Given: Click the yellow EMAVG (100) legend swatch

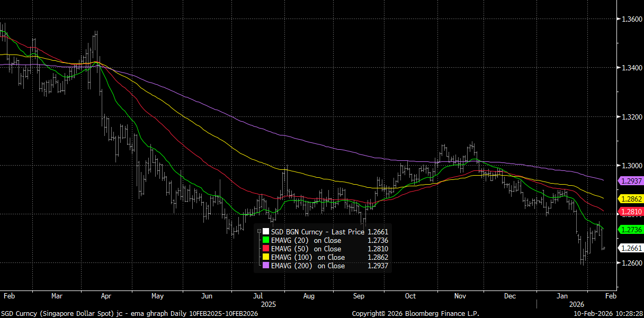Looking at the screenshot, I should click(266, 257).
